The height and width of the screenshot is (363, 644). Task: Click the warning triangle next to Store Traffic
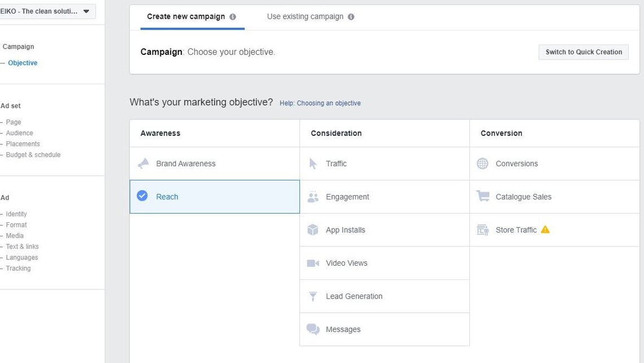click(x=546, y=230)
